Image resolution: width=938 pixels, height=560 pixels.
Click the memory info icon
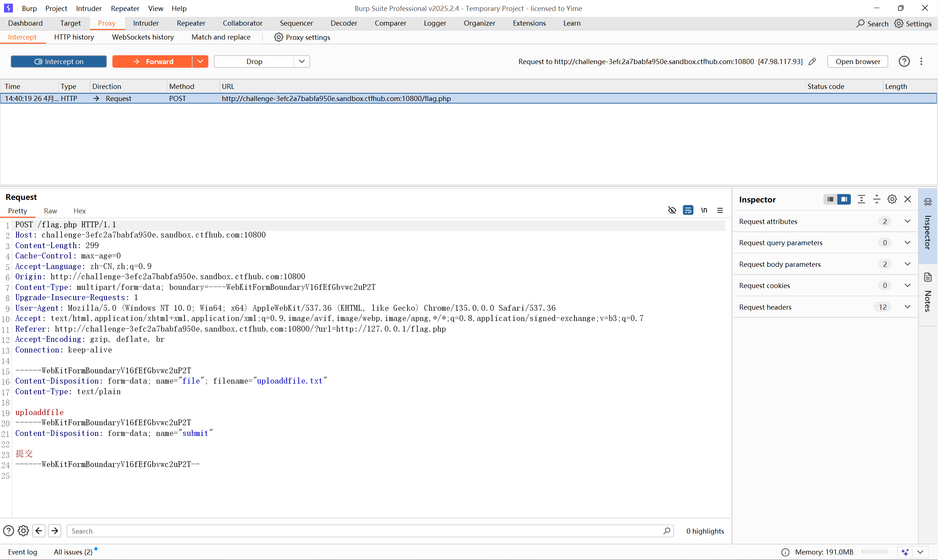point(785,552)
